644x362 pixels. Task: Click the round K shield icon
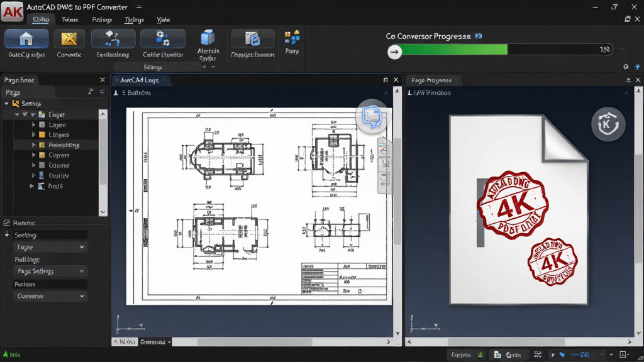click(608, 124)
